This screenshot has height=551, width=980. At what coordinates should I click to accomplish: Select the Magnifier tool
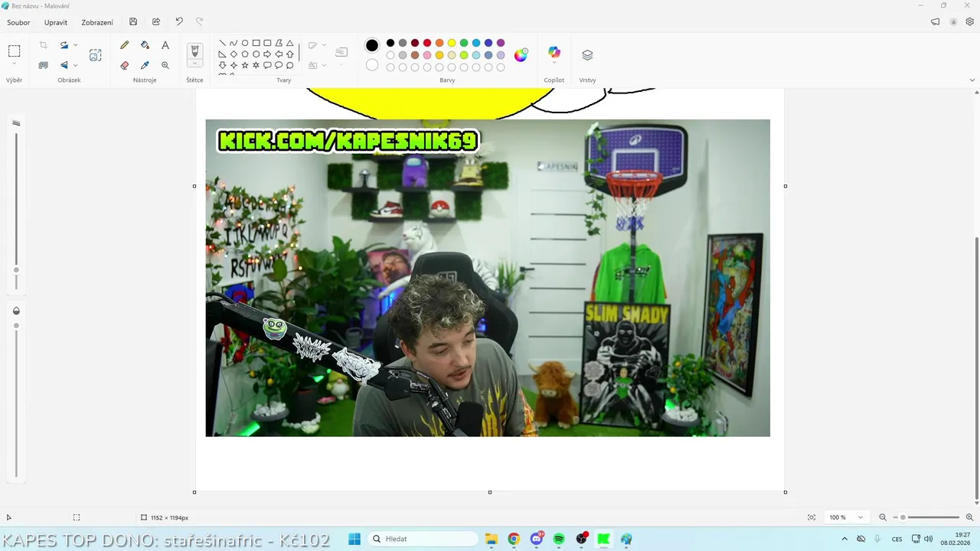pos(165,65)
